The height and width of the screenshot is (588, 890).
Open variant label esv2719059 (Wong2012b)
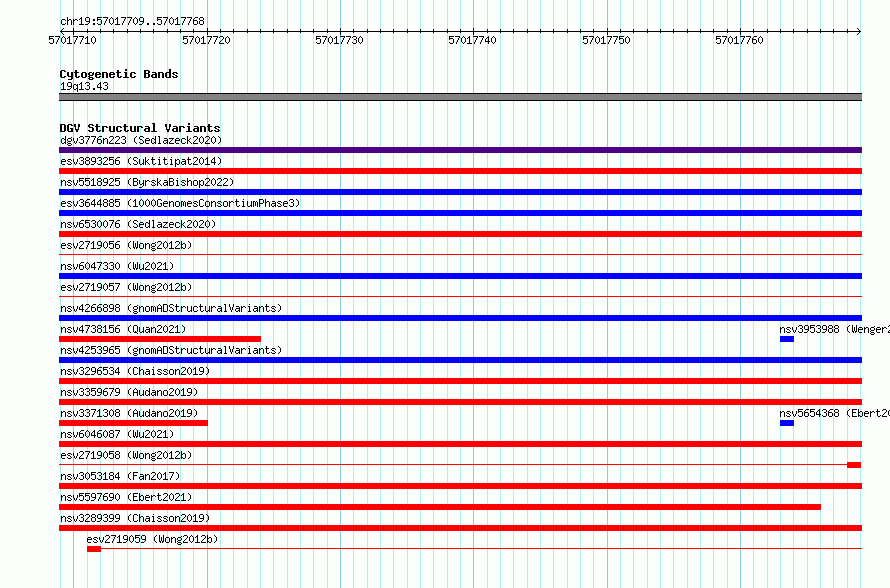[152, 539]
